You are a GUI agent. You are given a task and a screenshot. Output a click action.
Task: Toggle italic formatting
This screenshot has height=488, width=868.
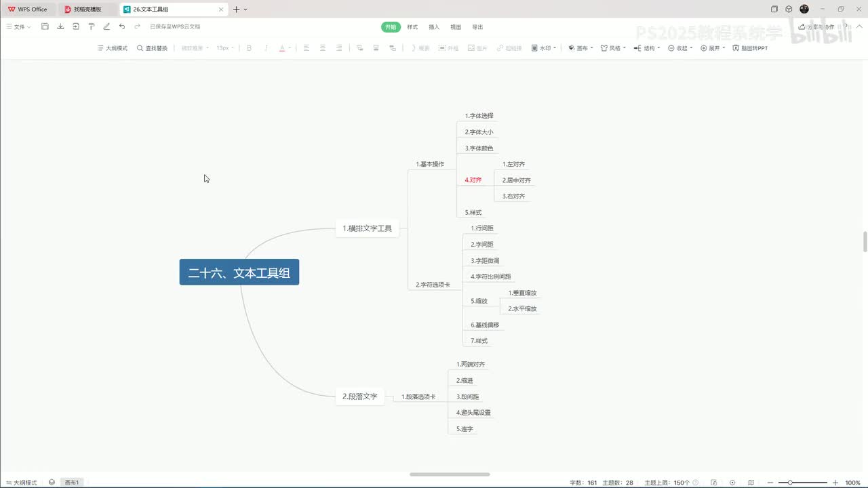click(266, 48)
